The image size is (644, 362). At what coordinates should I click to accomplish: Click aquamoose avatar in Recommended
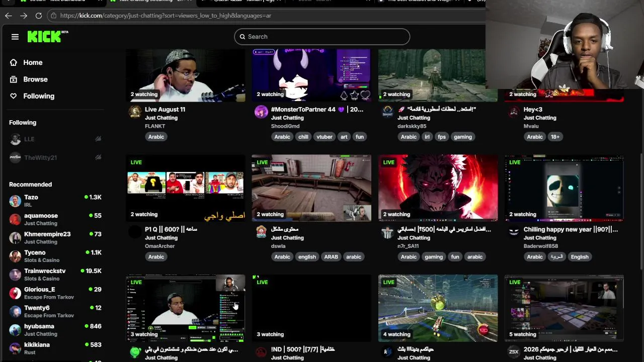15,219
